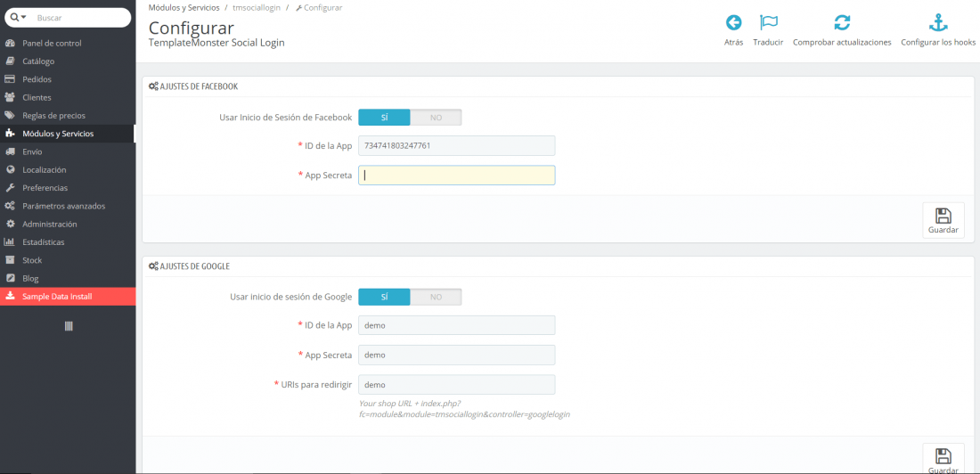Screen dimensions: 980x474
Task: Click the Google App Secreta field
Action: (457, 355)
